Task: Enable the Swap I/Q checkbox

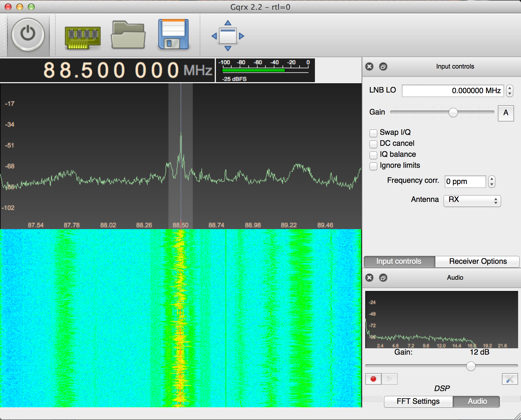Action: [x=373, y=133]
